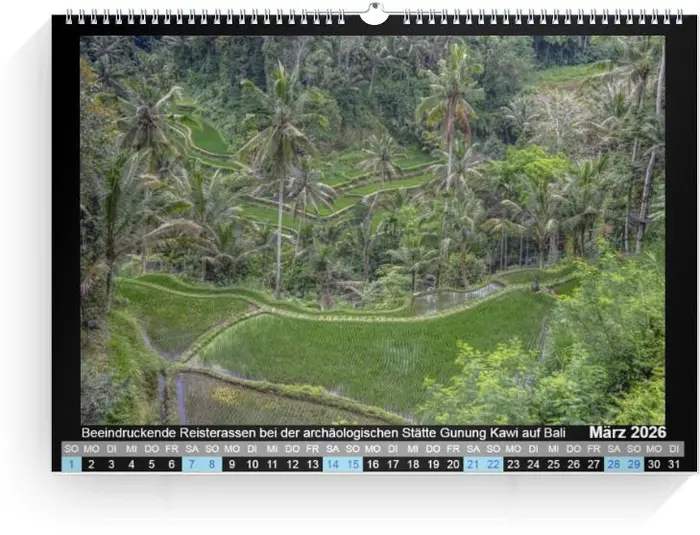Click date 31 at the row end
Viewport: 700px width, 535px height.
(674, 464)
